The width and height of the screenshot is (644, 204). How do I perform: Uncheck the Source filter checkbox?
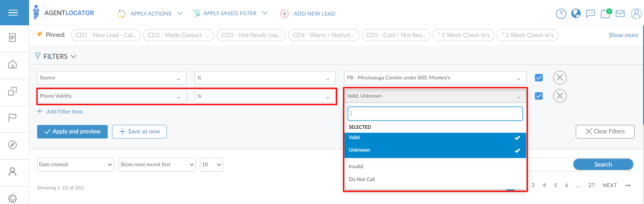click(x=539, y=78)
